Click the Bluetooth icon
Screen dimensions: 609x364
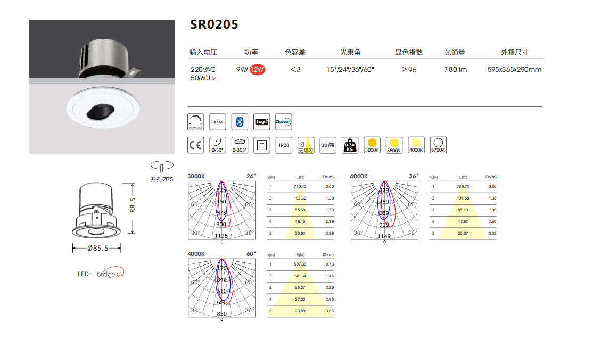[x=240, y=122]
